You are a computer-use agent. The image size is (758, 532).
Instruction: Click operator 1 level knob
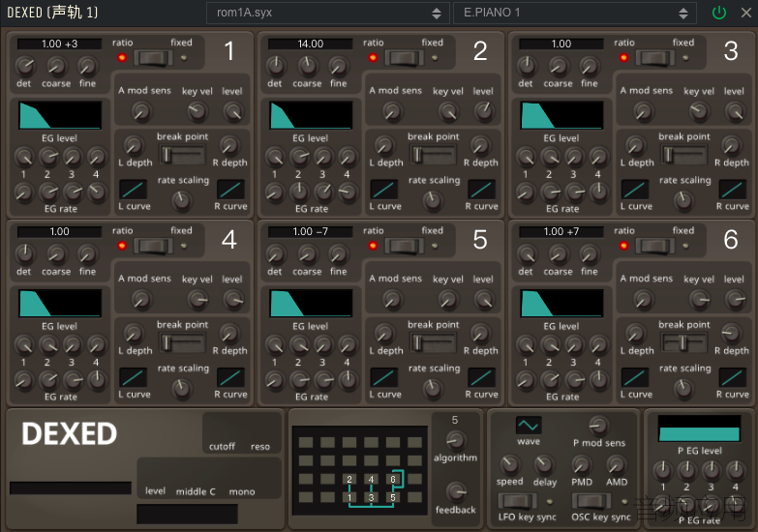233,111
